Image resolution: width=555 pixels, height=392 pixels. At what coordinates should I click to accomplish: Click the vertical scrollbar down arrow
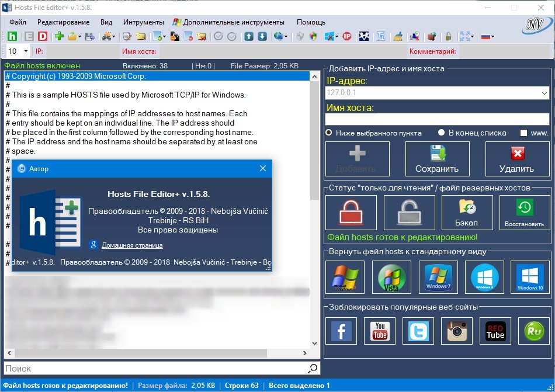click(315, 343)
